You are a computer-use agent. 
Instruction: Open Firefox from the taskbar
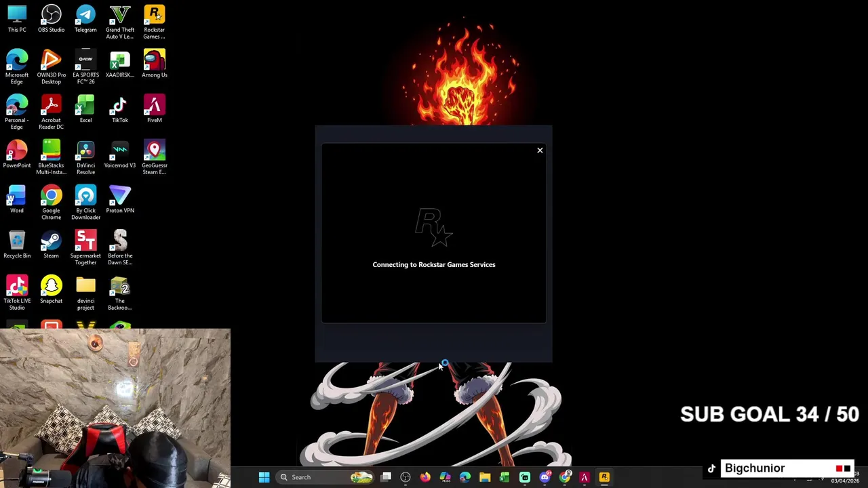coord(425,477)
